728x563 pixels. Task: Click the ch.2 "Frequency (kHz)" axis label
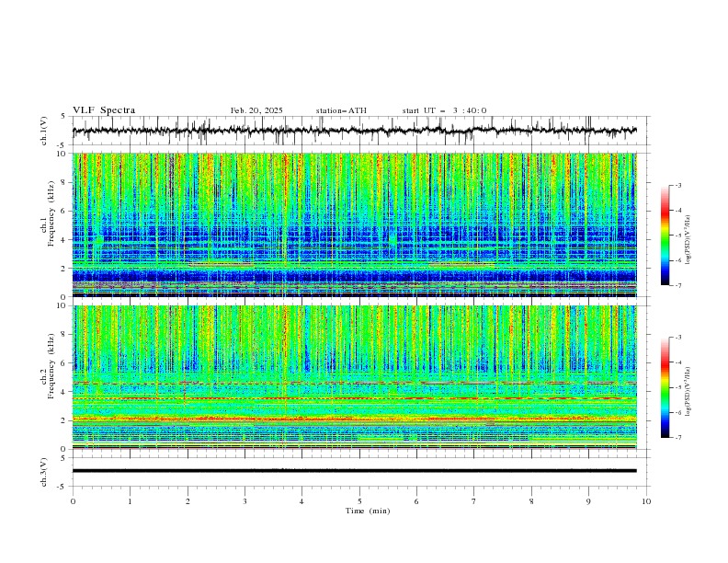[51, 365]
